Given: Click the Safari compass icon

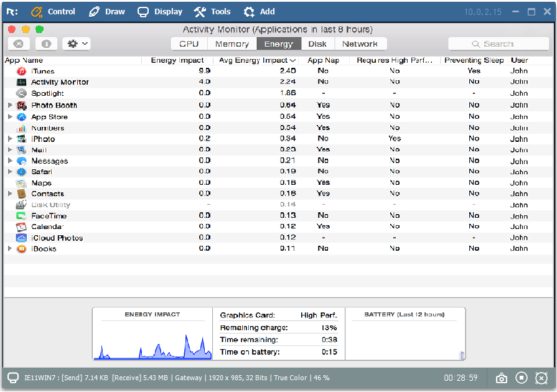Looking at the screenshot, I should [22, 172].
